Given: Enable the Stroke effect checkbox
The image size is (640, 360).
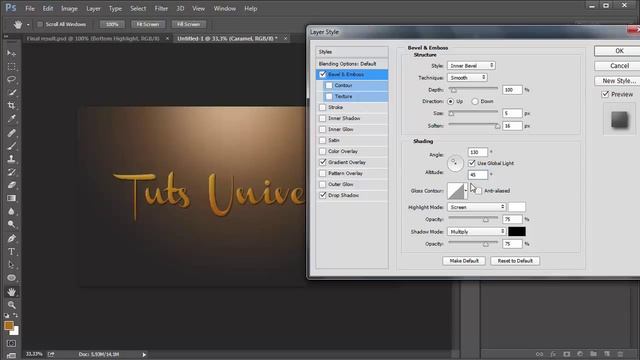Looking at the screenshot, I should click(323, 107).
